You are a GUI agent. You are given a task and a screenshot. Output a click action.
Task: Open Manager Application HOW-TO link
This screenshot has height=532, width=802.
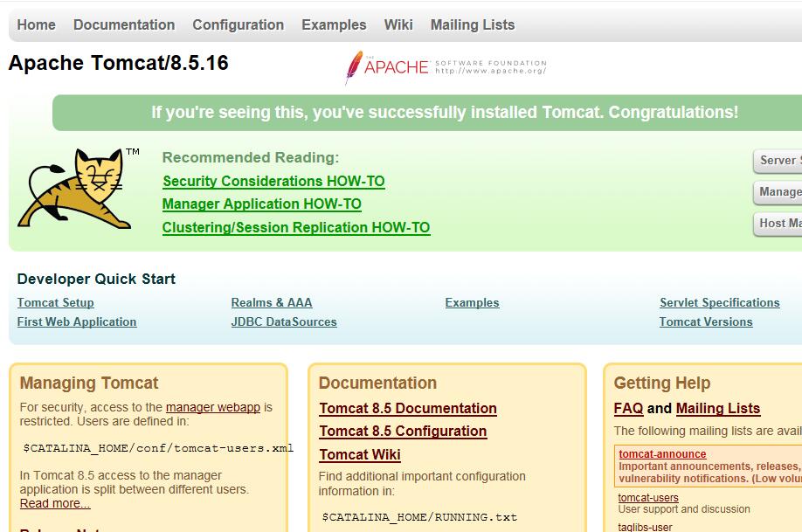262,204
